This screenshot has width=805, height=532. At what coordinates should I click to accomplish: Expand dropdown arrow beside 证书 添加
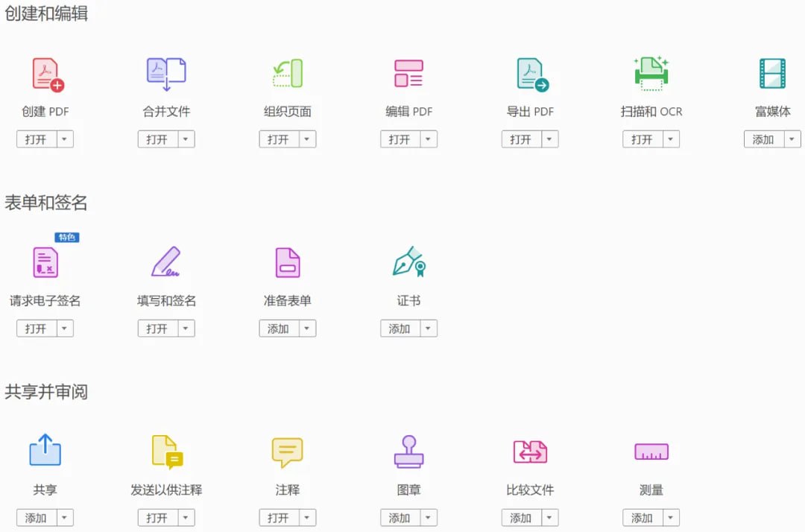point(428,329)
